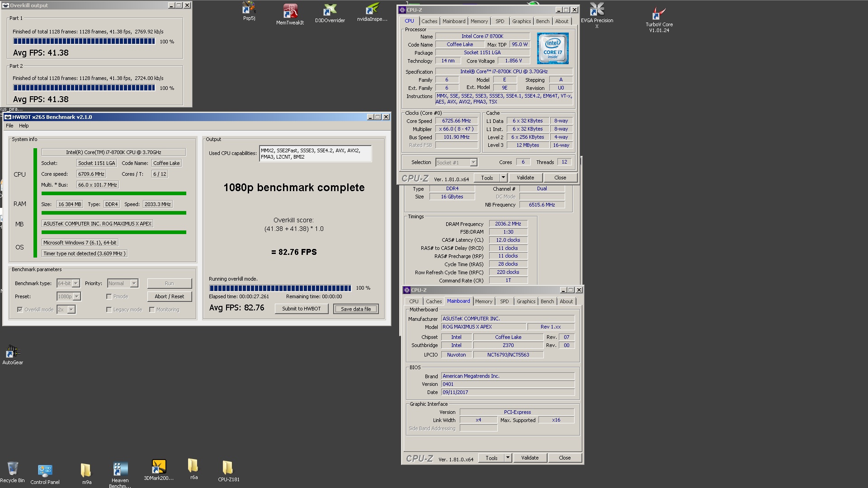
Task: Switch to SPD tab in upper CPU-Z
Action: 500,21
